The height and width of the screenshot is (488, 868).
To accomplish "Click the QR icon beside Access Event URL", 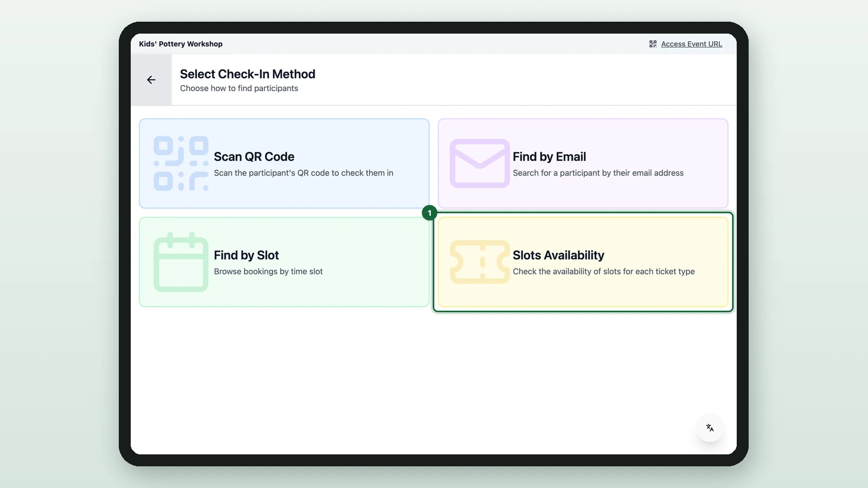I will point(653,44).
